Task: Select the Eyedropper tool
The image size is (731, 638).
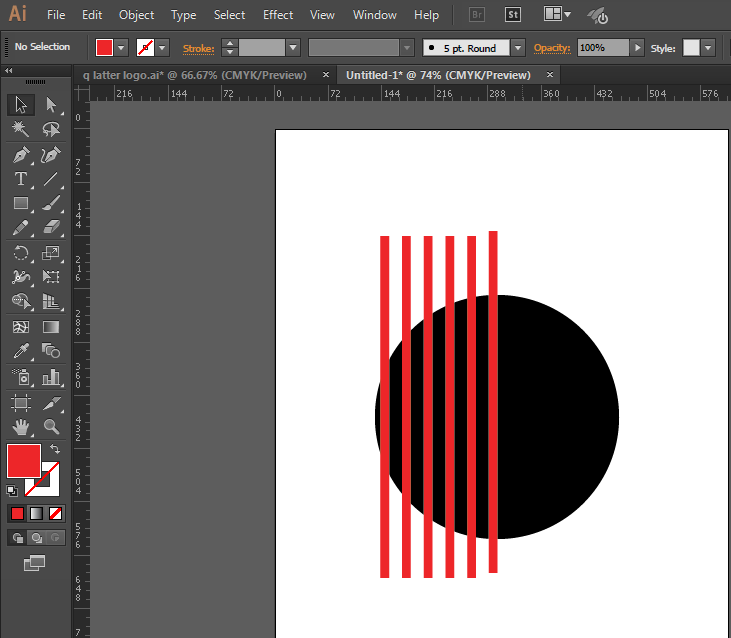Action: coord(20,351)
